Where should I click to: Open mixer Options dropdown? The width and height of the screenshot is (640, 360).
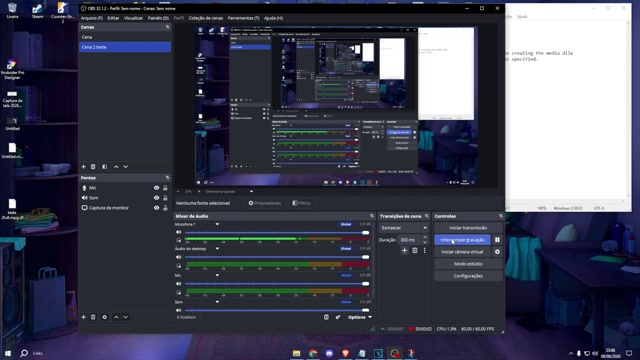click(x=360, y=317)
